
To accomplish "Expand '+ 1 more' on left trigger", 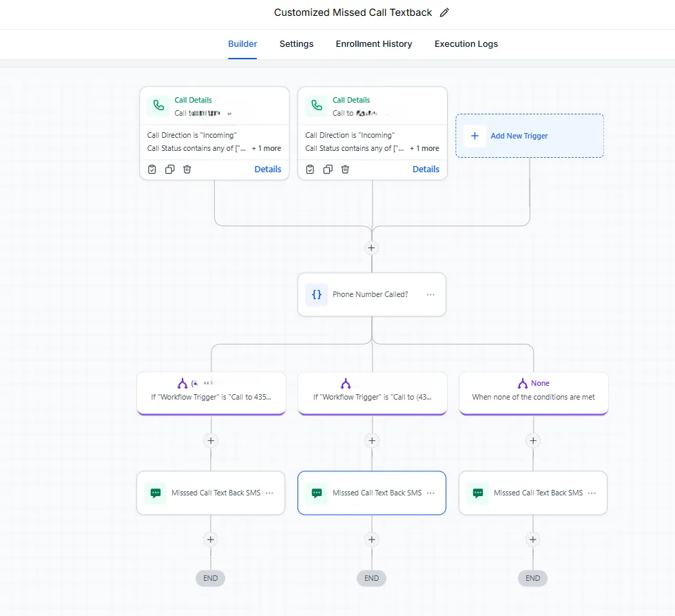I will 267,148.
